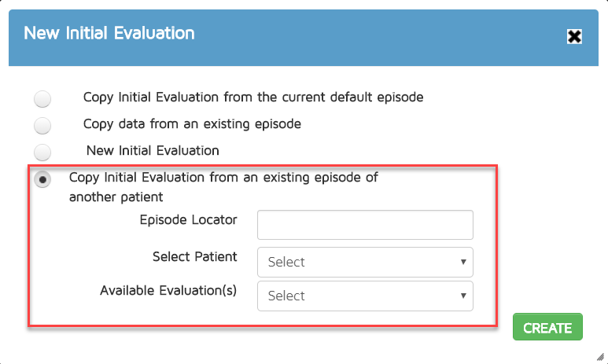Click the resize grip in the dialog corner
This screenshot has height=364, width=608.
point(600,356)
